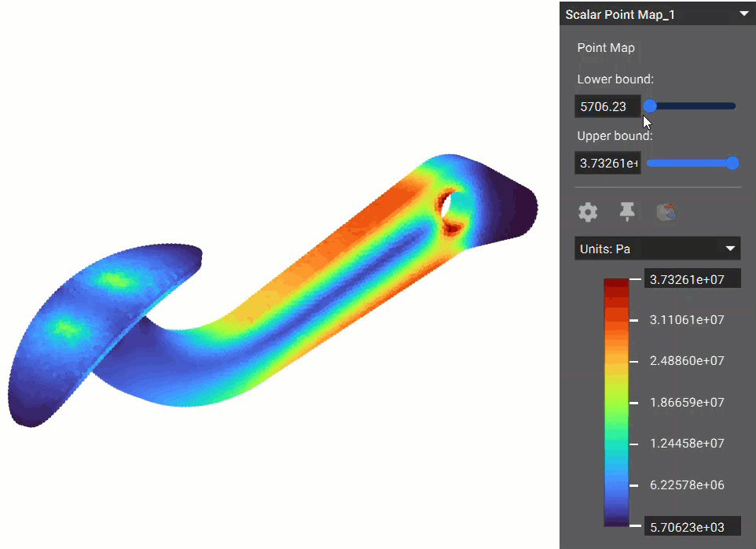Click the pin icon to pin the map
This screenshot has width=756, height=549.
point(627,211)
